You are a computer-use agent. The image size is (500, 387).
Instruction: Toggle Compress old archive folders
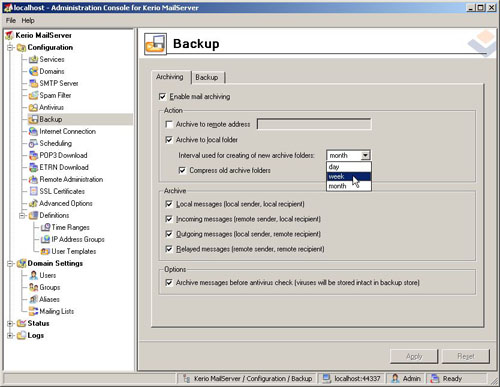tap(182, 170)
